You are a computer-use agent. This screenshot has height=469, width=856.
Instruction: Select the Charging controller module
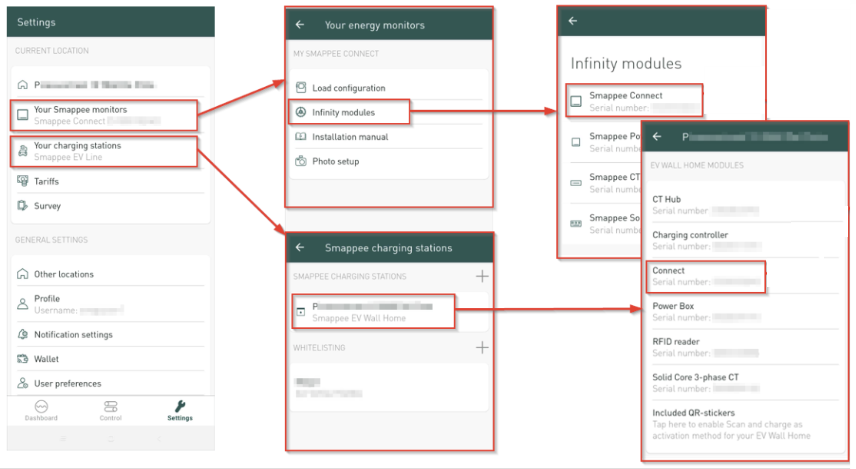745,240
